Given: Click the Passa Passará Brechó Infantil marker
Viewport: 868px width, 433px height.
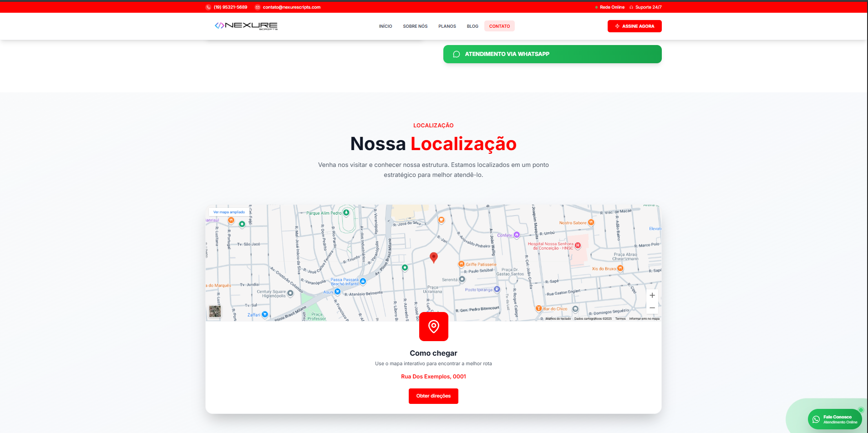Looking at the screenshot, I should 363,282.
